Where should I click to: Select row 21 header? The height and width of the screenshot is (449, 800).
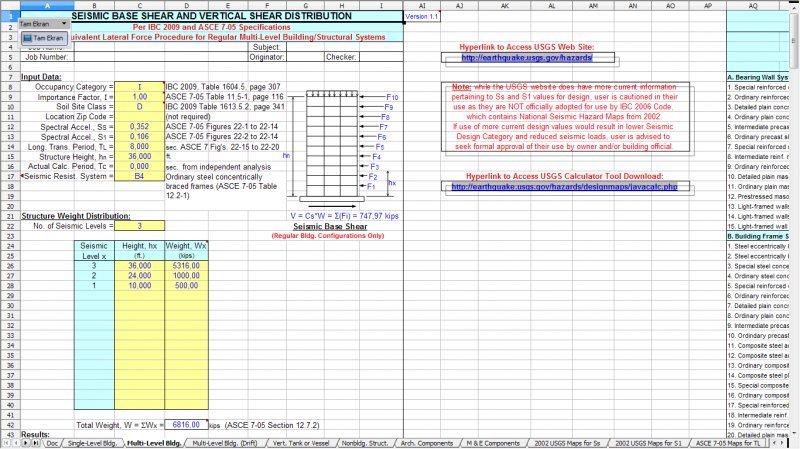click(10, 216)
